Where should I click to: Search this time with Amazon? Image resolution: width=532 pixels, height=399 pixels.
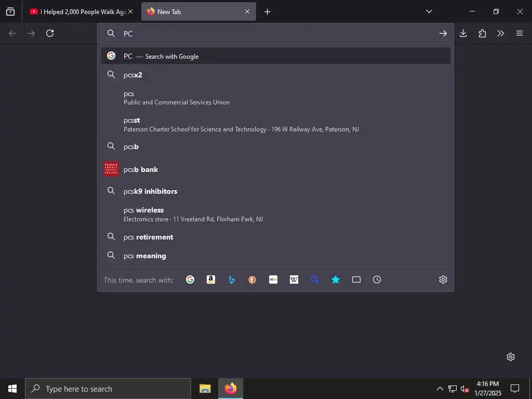pyautogui.click(x=211, y=280)
